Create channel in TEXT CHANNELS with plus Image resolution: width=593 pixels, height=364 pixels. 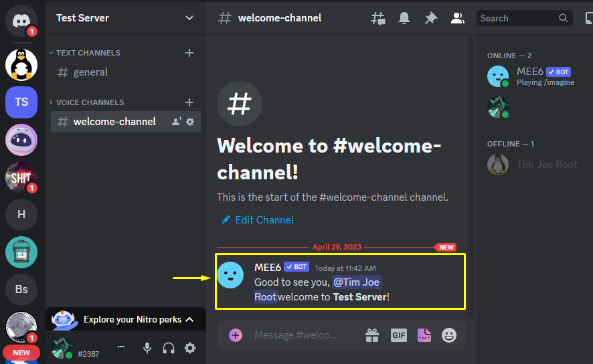point(189,53)
